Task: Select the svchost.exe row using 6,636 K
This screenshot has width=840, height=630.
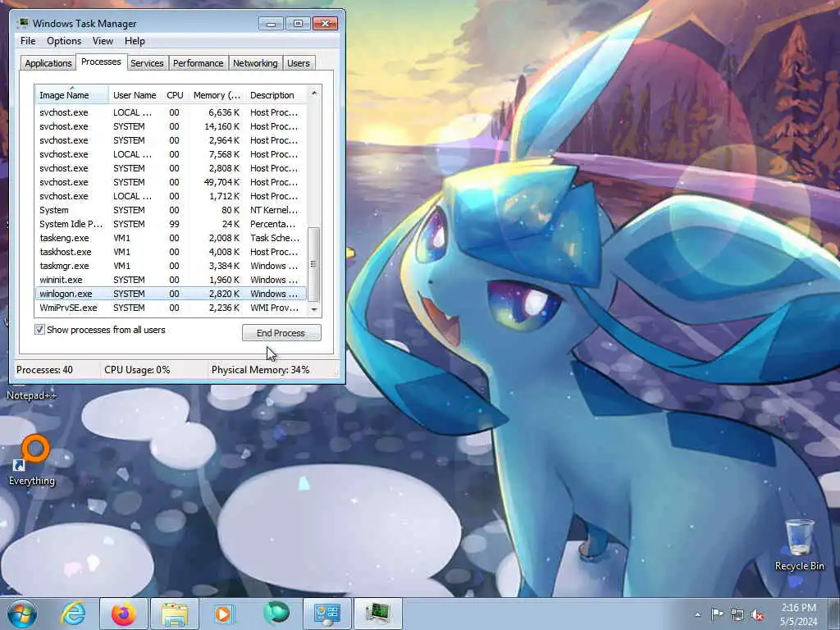Action: pyautogui.click(x=171, y=112)
